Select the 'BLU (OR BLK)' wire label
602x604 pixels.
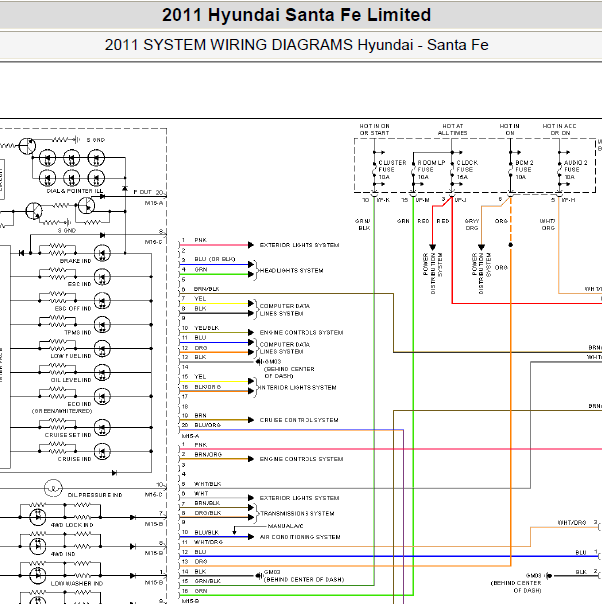tap(215, 259)
